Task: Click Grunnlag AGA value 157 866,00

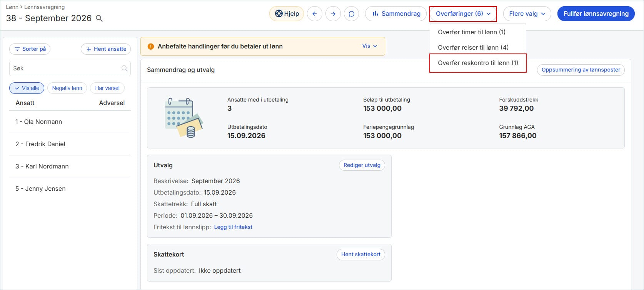Action: click(x=518, y=136)
